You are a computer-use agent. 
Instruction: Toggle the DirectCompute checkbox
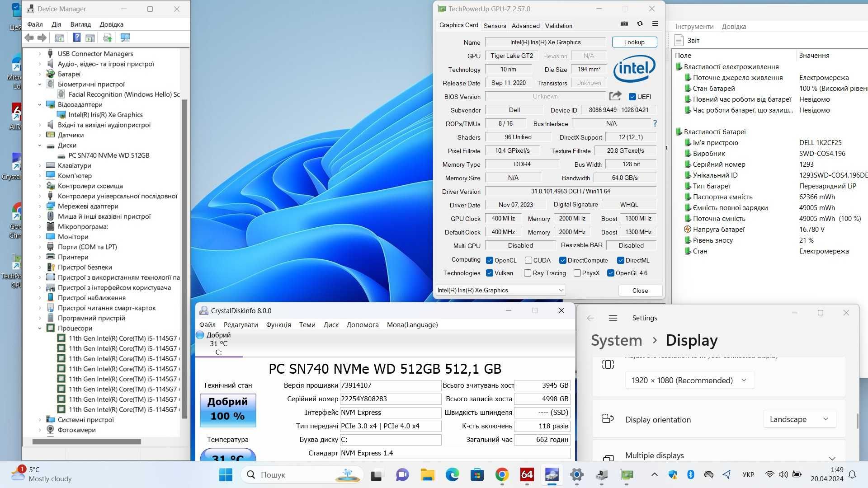pyautogui.click(x=562, y=260)
